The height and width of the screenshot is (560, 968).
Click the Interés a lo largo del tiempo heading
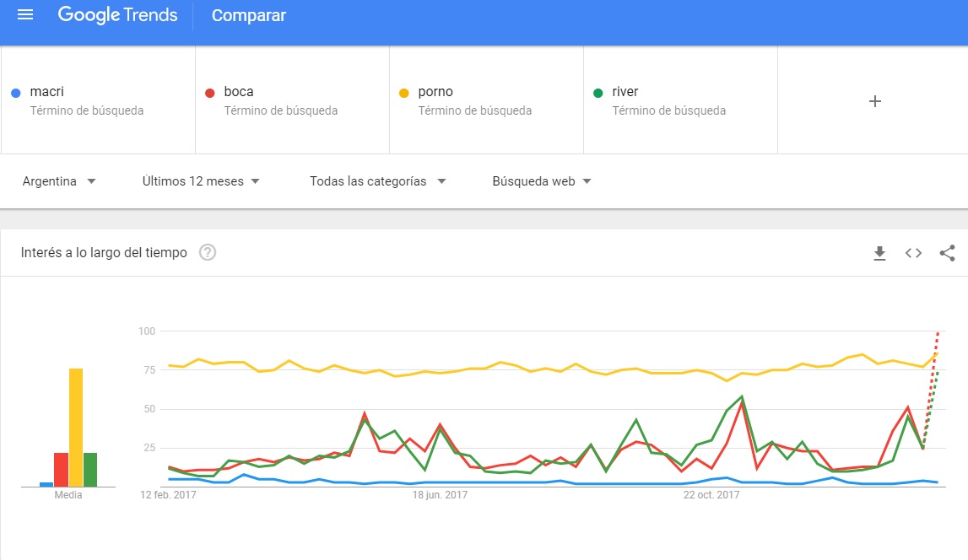click(104, 252)
